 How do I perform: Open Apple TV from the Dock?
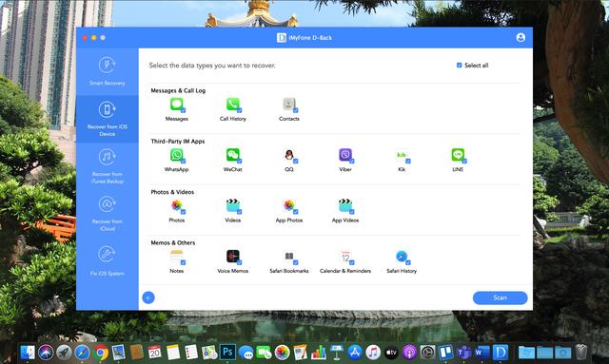[391, 353]
